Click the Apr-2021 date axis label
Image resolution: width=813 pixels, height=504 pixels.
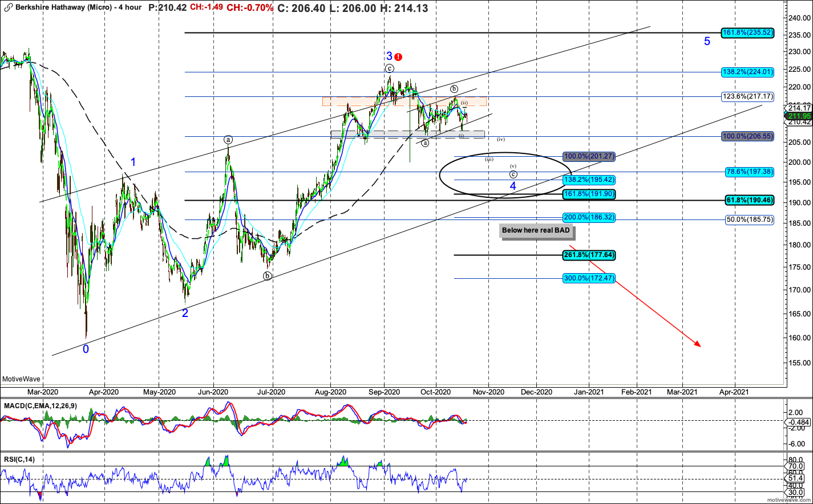click(734, 392)
